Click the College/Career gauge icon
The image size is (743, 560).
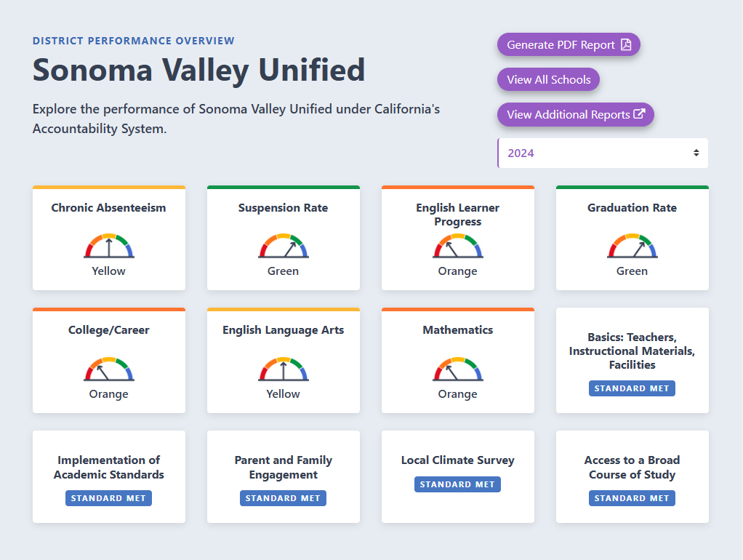[x=109, y=369]
